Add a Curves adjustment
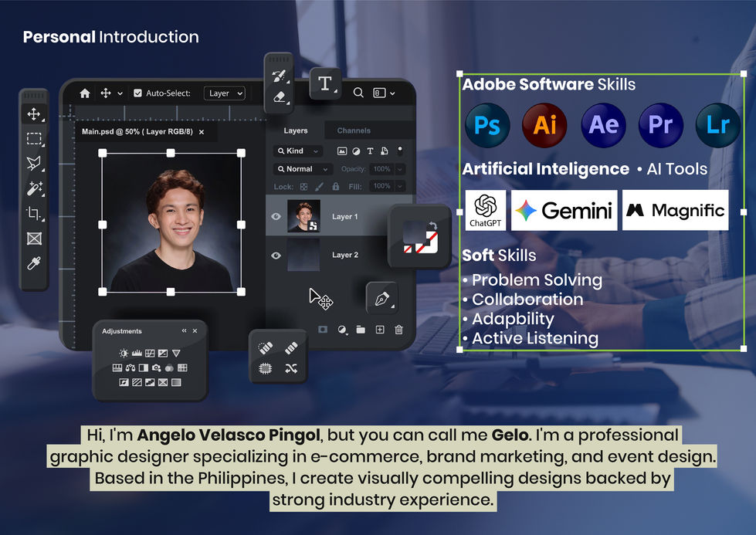The image size is (756, 535). click(150, 354)
